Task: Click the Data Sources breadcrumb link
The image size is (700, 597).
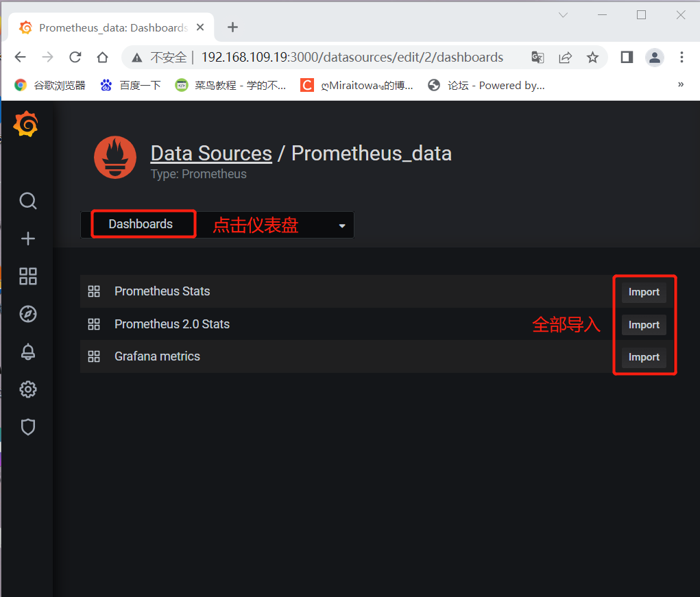Action: [211, 153]
